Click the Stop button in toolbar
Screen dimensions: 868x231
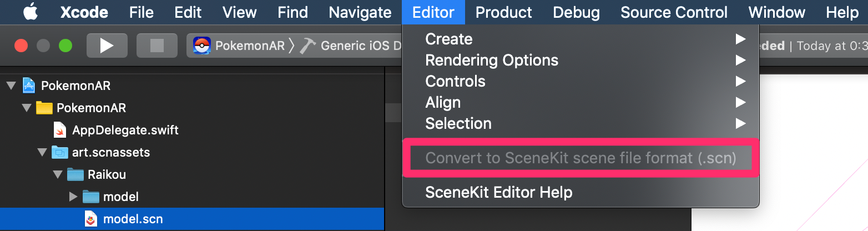click(x=157, y=46)
